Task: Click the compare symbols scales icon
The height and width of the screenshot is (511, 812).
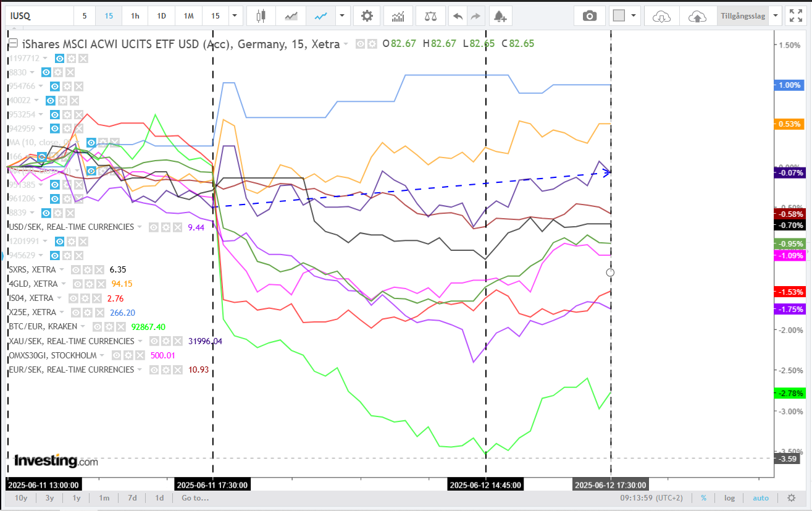Action: click(x=430, y=16)
